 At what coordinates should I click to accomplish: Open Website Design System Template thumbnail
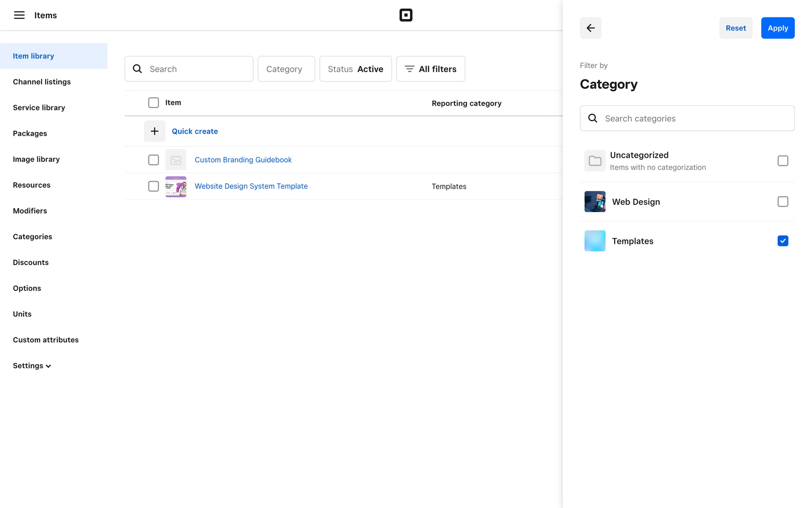(x=176, y=186)
